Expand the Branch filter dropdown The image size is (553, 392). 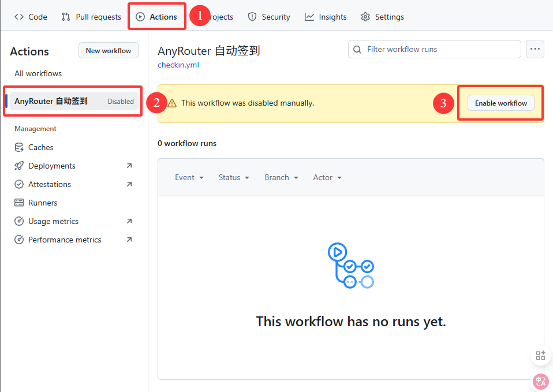[x=282, y=177]
